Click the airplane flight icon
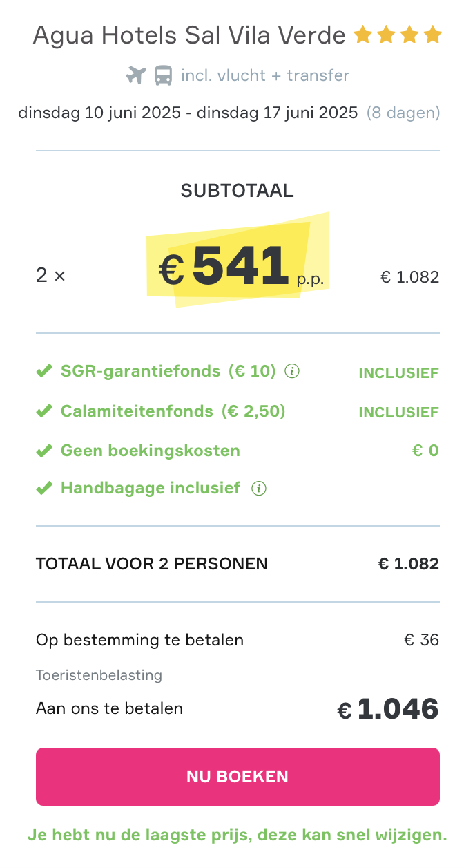The width and height of the screenshot is (464, 868). pos(136,75)
